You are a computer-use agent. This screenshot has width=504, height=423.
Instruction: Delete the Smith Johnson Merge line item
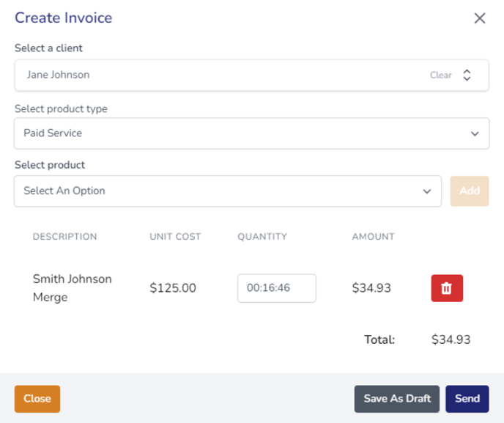click(x=447, y=288)
